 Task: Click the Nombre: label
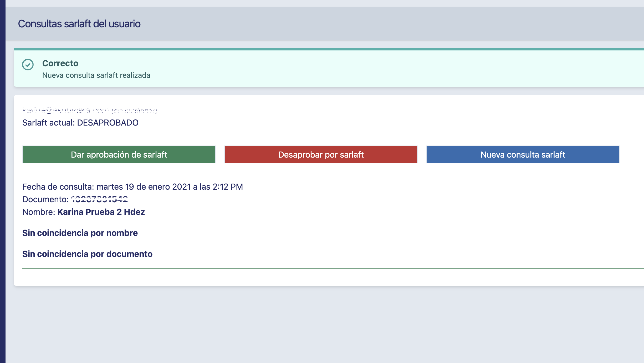(x=39, y=212)
